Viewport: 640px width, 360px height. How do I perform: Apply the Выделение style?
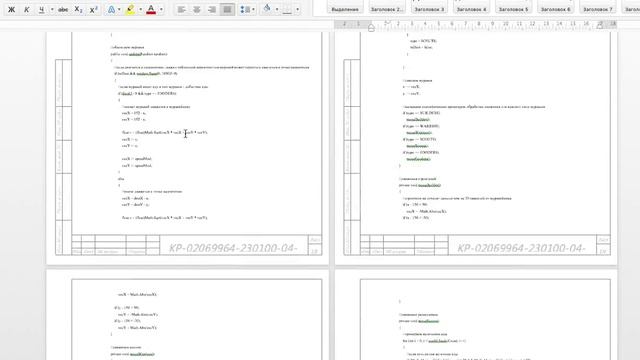coord(345,7)
